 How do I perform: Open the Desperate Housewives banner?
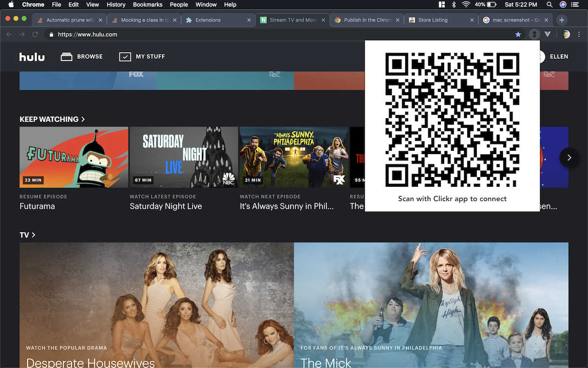tap(157, 305)
